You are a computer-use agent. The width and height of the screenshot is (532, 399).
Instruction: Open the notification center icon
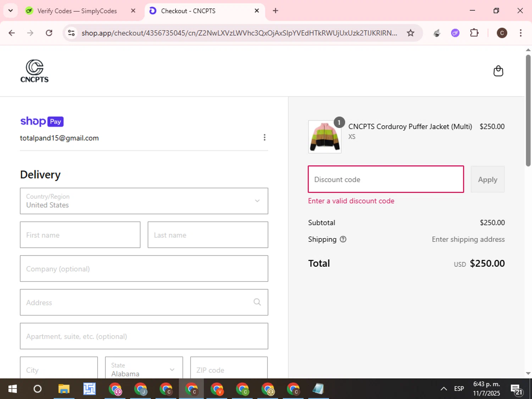517,389
